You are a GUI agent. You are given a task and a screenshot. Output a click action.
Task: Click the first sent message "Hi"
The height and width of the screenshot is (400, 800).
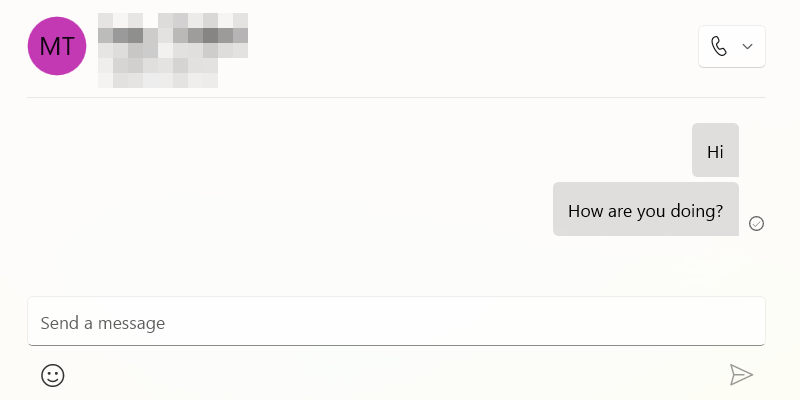pyautogui.click(x=715, y=151)
